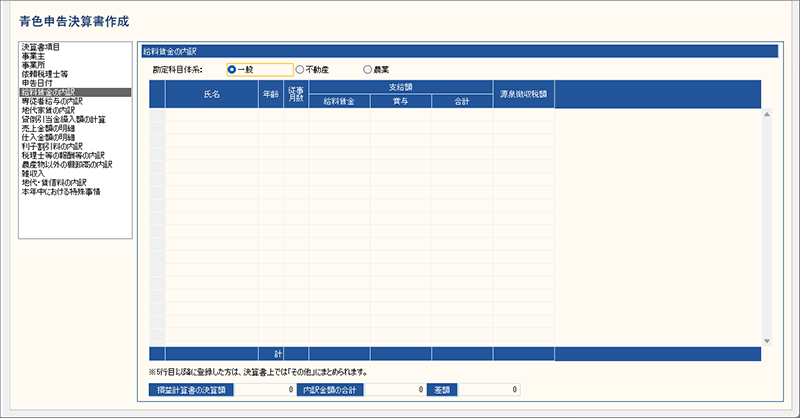Open the 雑収入 section
Screen dimensions: 800x418
tap(33, 173)
